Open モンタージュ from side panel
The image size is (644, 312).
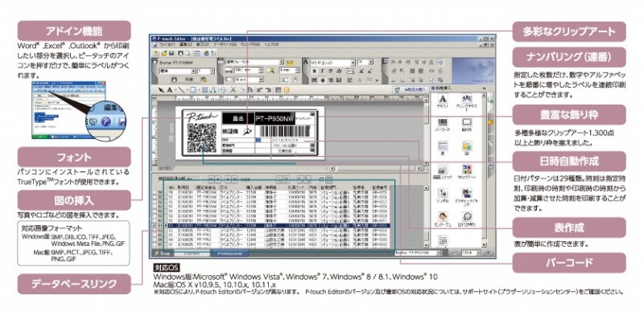click(443, 219)
